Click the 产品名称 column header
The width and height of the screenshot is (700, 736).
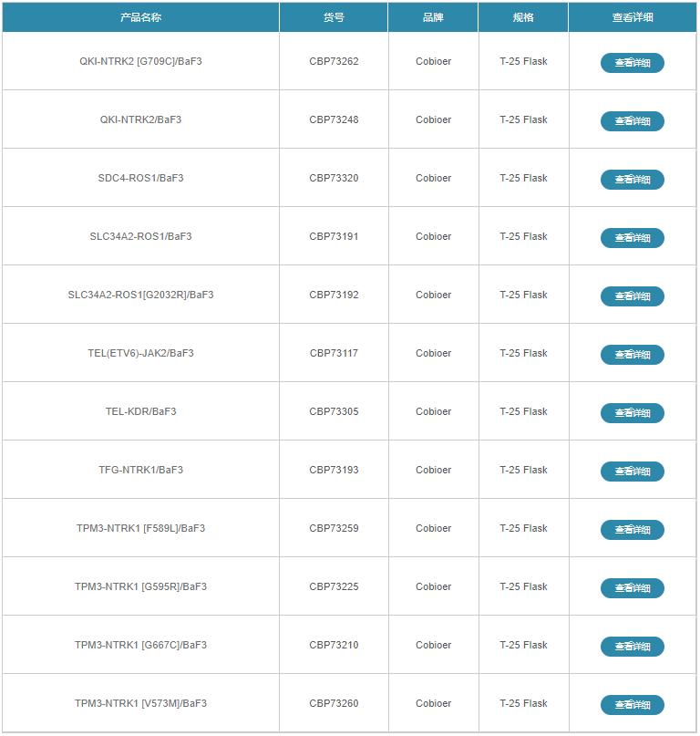(x=140, y=17)
